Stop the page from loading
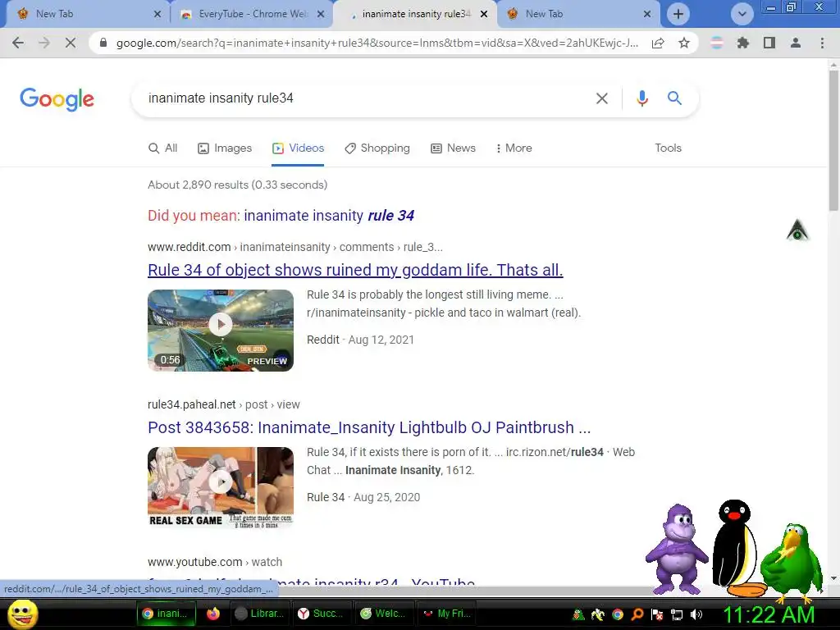Image resolution: width=840 pixels, height=630 pixels. click(x=71, y=43)
